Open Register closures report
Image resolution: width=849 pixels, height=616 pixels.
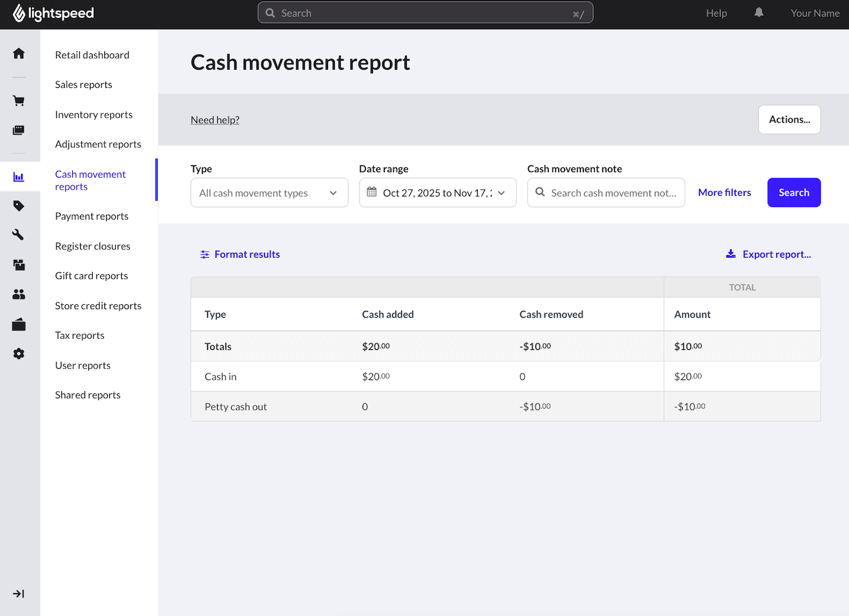point(92,246)
